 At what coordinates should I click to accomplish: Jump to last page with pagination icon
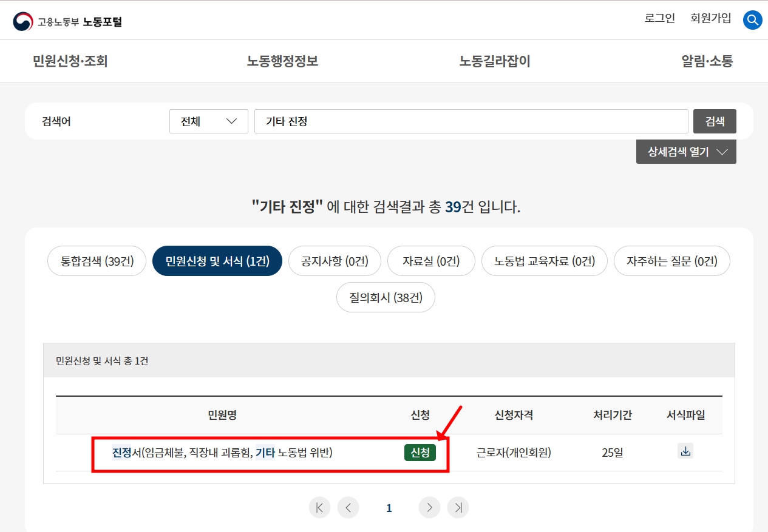pos(458,507)
